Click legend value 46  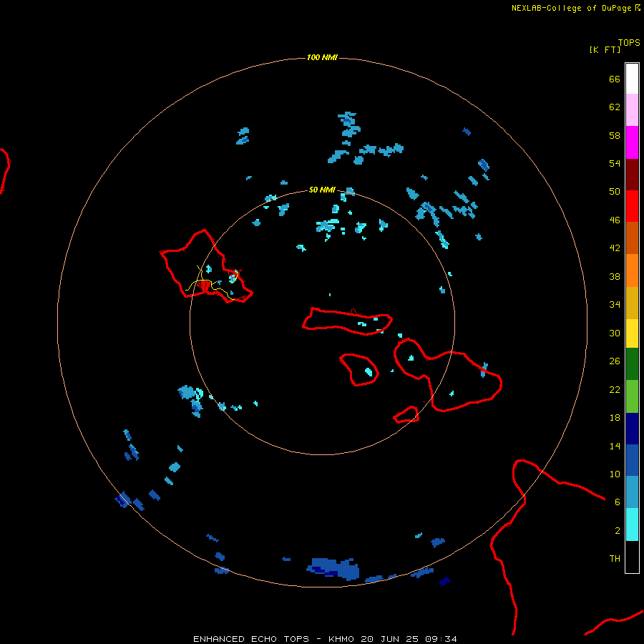click(x=615, y=220)
